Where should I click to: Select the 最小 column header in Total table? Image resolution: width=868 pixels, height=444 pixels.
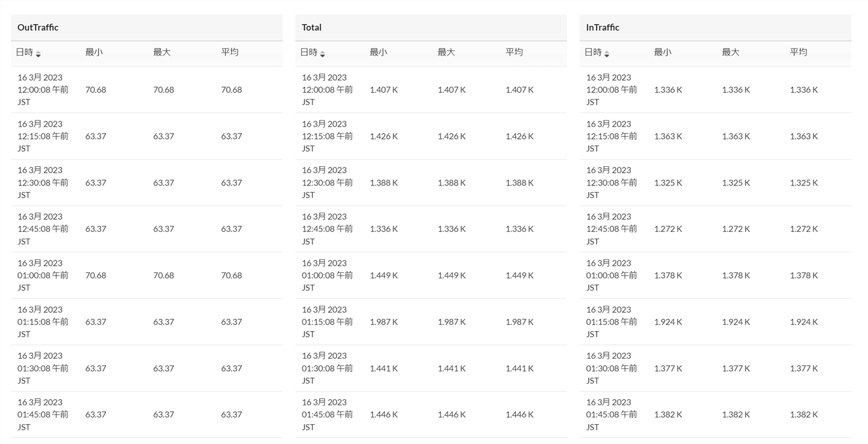coord(378,53)
